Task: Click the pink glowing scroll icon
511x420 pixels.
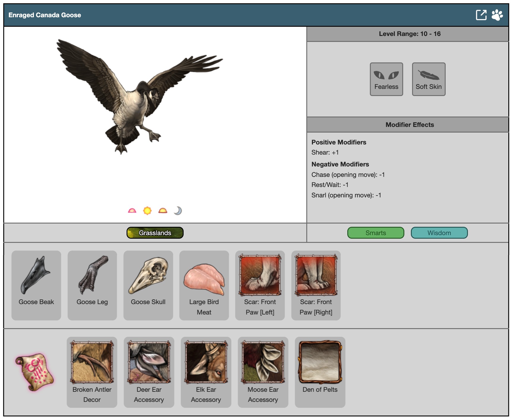Action: 34,372
